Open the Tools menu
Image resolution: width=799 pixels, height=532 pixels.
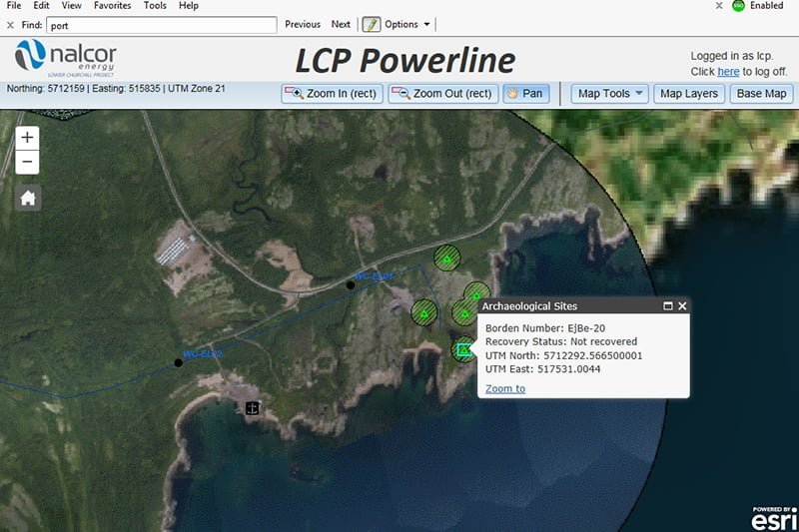[155, 6]
